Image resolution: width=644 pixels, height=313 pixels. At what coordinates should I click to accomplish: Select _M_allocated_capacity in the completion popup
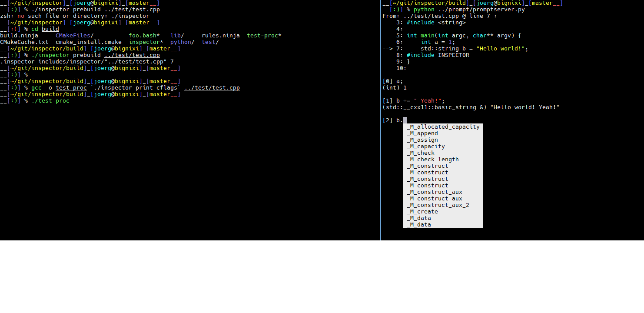pyautogui.click(x=443, y=127)
